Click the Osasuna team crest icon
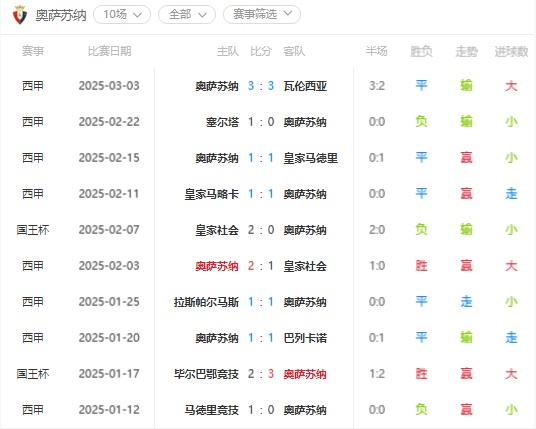 pos(20,15)
